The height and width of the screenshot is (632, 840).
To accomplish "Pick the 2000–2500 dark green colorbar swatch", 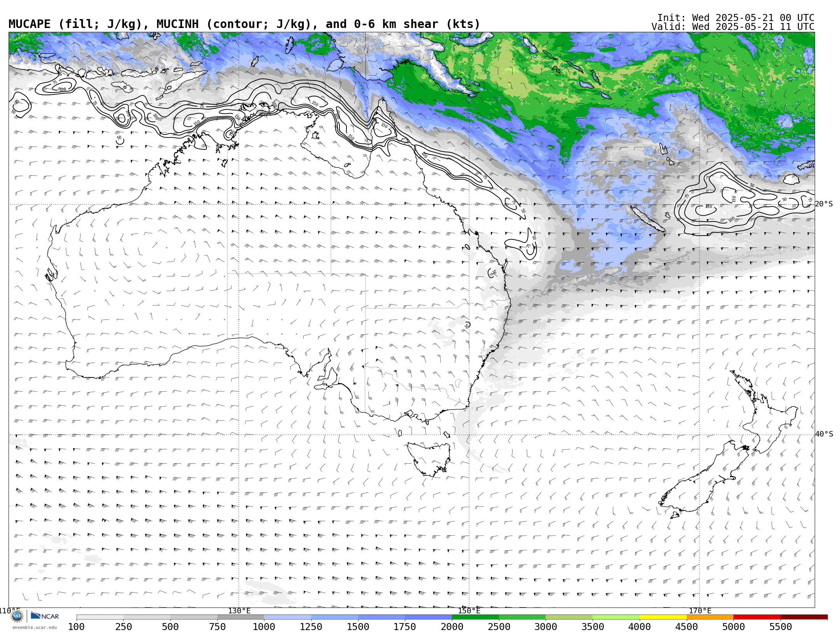I will [x=475, y=617].
